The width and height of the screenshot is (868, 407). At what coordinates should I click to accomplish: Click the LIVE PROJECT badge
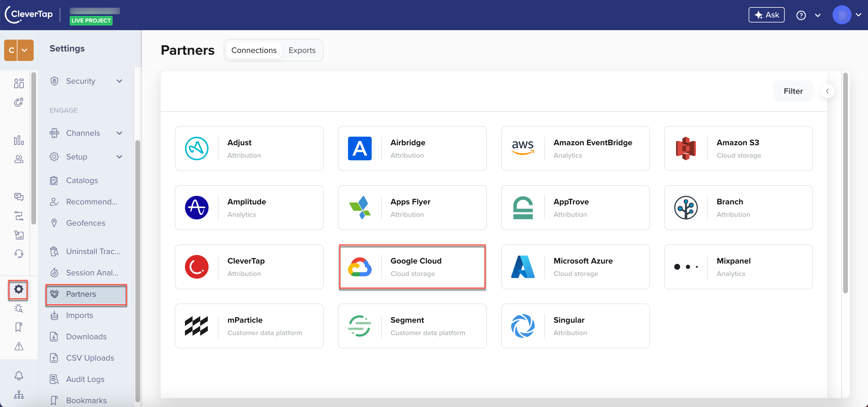91,21
